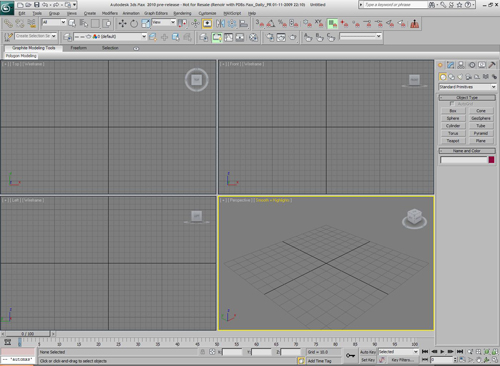The image size is (500, 366).
Task: Create a Teapot primitive button
Action: click(453, 141)
